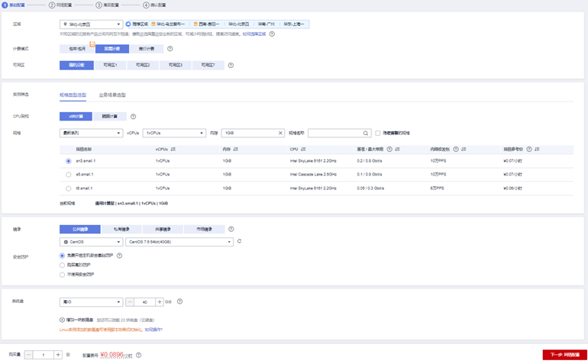Increase system disk size with plus button
The image size is (588, 364).
160,301
